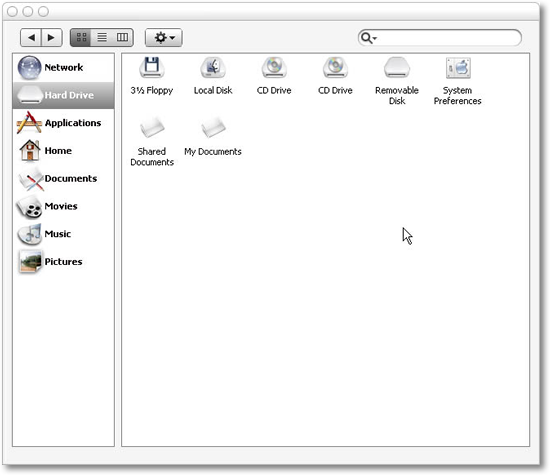Go forward with the right arrow button

pyautogui.click(x=52, y=37)
